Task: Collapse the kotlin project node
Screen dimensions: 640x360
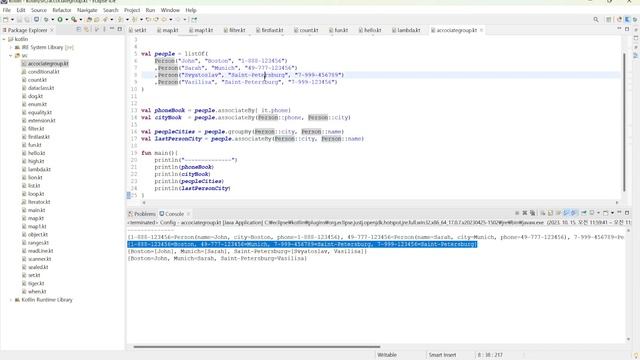Action: 4,39
